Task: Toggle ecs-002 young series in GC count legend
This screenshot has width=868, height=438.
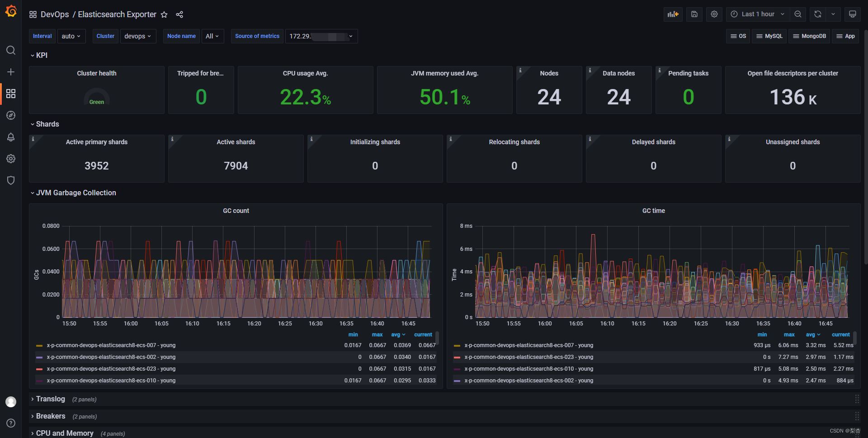Action: tap(111, 357)
